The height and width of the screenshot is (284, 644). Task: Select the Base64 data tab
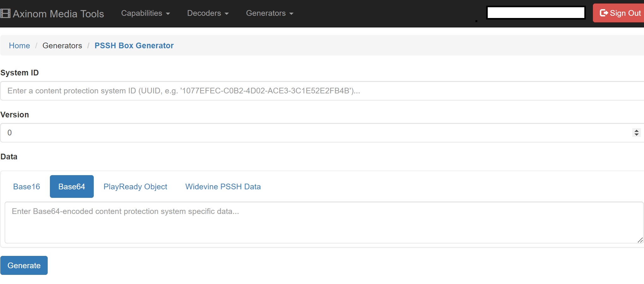pos(72,186)
